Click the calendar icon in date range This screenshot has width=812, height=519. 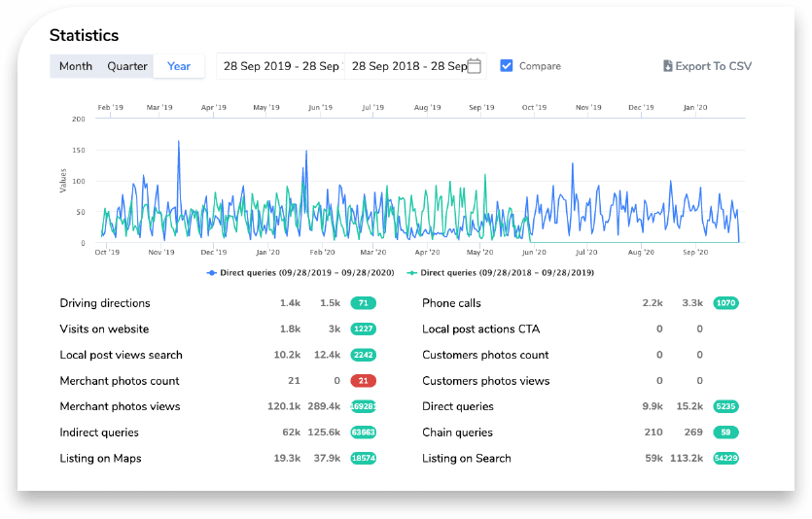coord(474,66)
